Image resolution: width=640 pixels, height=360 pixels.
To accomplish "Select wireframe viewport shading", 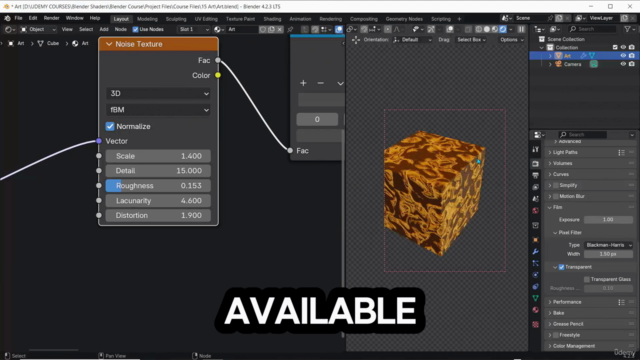I will coord(479,29).
